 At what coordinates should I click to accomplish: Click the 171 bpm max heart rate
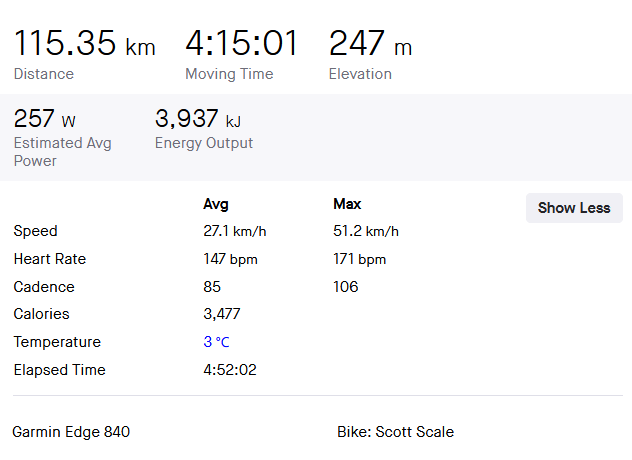click(360, 259)
